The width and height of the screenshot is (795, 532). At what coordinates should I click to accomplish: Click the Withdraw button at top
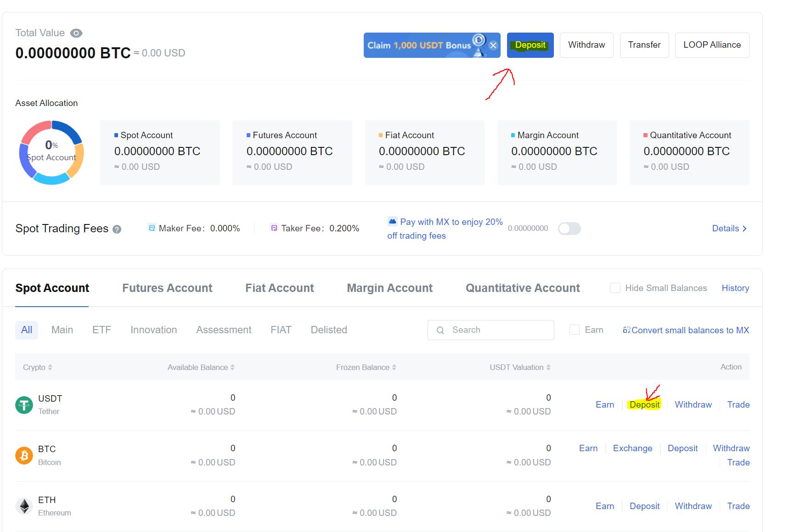(586, 45)
